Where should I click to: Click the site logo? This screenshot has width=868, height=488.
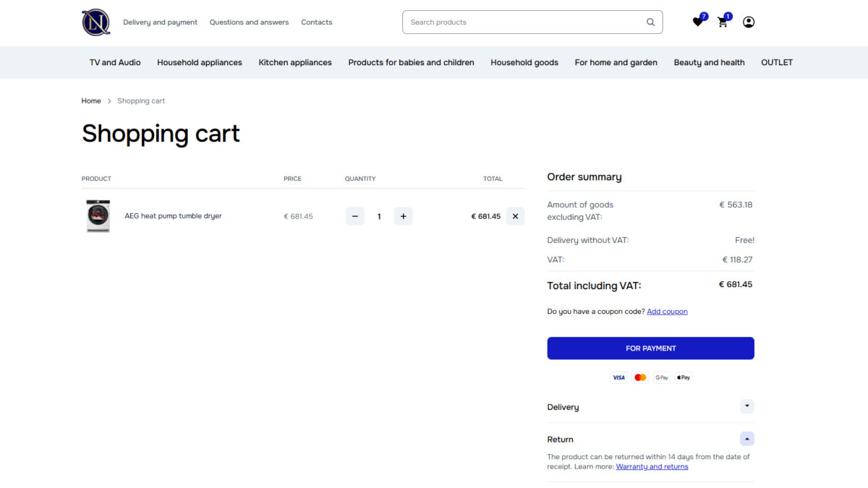click(x=95, y=22)
